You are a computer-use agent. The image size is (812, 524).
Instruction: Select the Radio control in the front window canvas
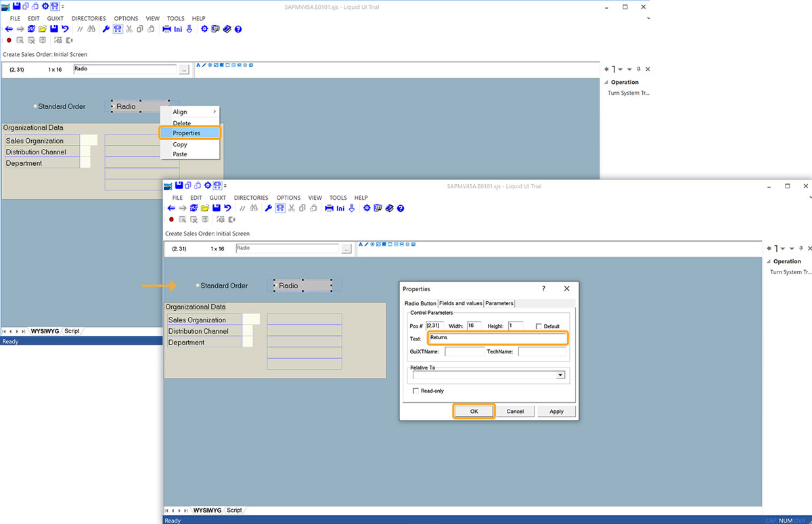tap(303, 286)
